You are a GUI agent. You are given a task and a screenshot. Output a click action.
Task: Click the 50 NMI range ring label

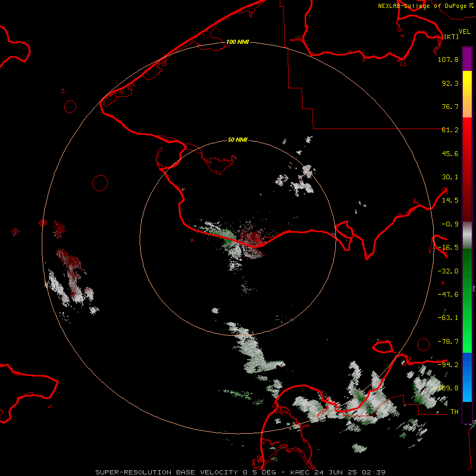click(x=237, y=140)
